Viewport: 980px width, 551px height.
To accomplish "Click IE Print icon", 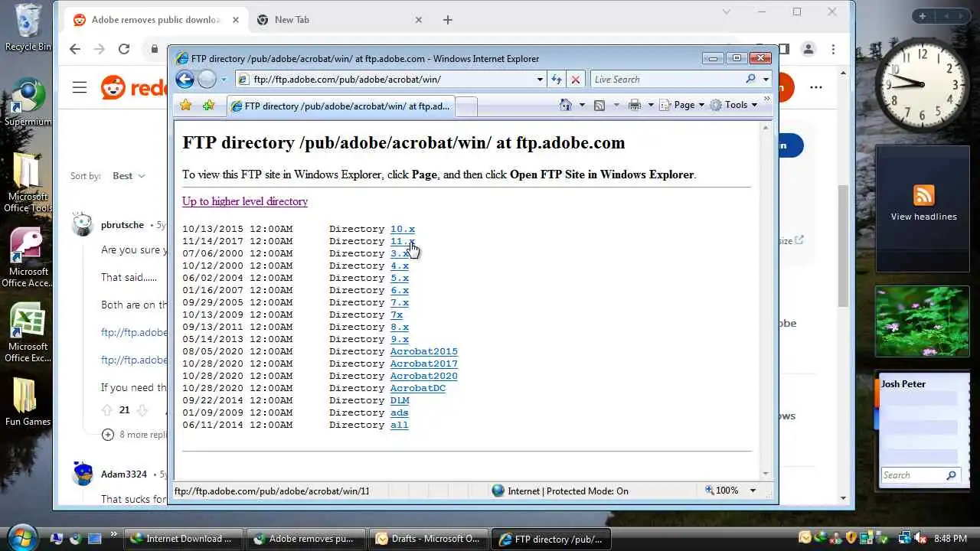I will (635, 105).
